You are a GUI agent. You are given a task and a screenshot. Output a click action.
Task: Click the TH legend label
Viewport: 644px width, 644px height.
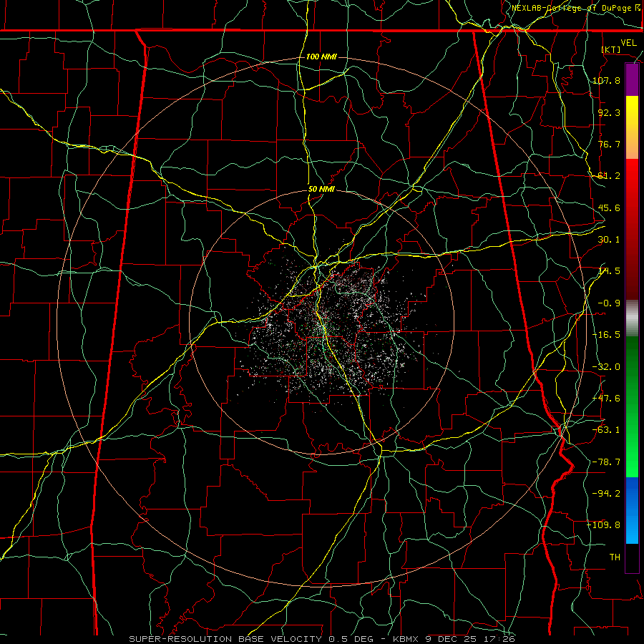click(x=615, y=557)
